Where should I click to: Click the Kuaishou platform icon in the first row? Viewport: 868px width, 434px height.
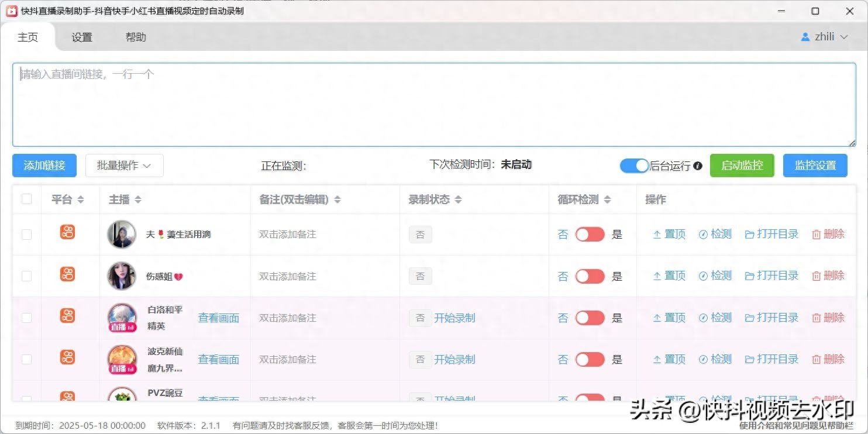pos(68,232)
